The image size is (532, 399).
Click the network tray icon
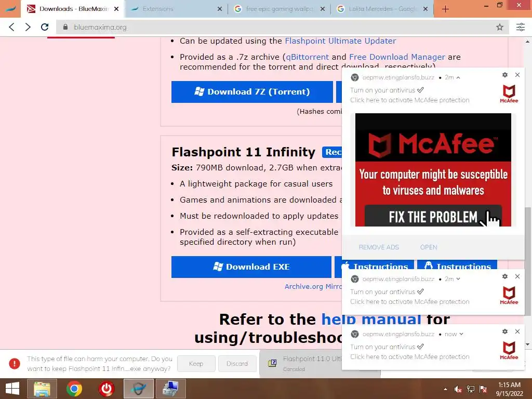[x=471, y=390]
